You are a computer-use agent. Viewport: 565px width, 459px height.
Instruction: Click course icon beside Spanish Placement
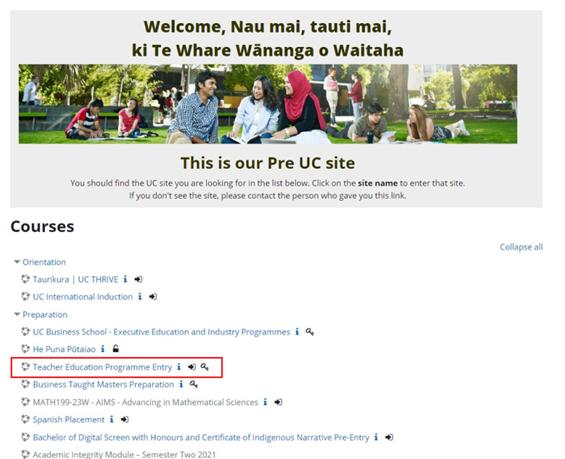pyautogui.click(x=25, y=419)
